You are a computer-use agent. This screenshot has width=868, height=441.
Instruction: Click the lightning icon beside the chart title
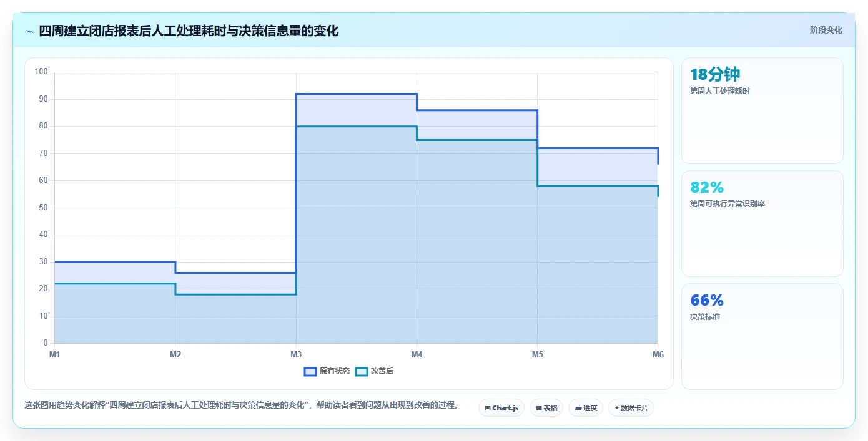[29, 31]
